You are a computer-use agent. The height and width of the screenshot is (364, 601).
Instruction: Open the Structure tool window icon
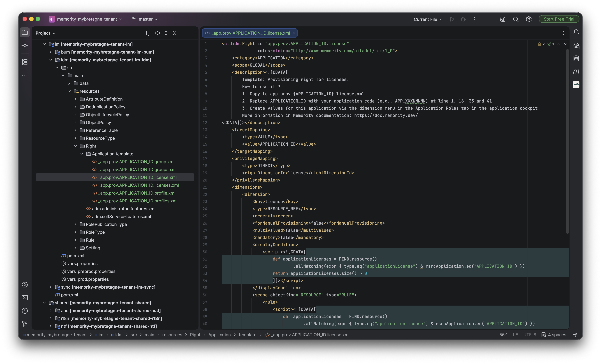(25, 62)
